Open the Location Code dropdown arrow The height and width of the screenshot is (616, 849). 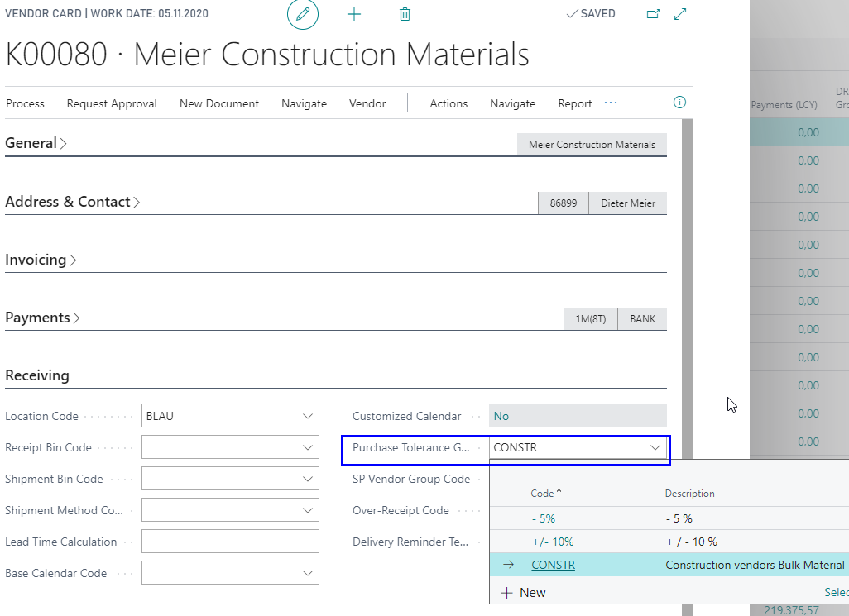pos(308,416)
